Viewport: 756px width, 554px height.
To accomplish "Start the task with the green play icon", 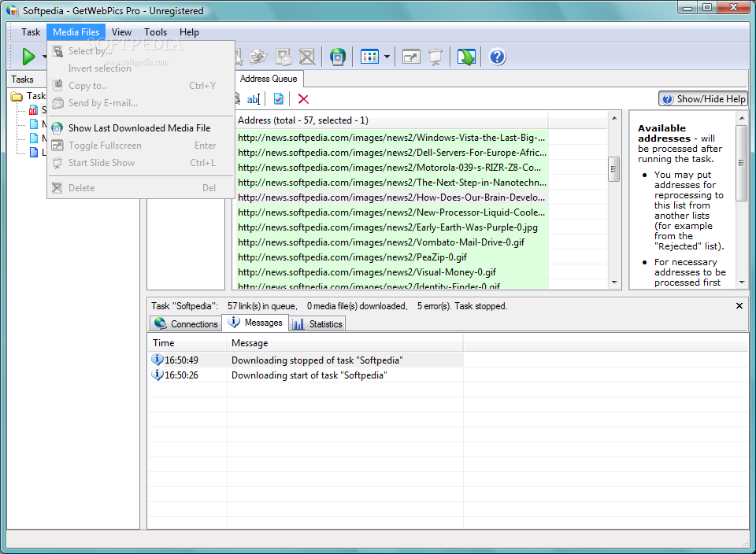I will point(28,57).
